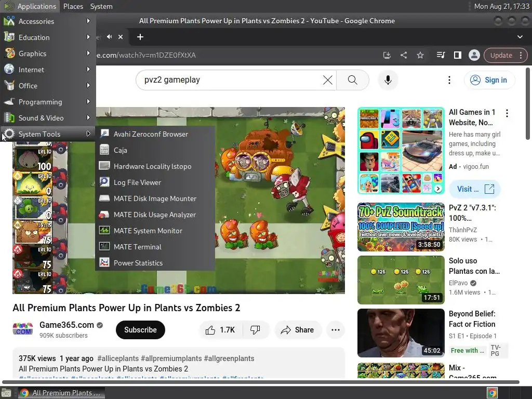The image size is (532, 399).
Task: Open Hardware Locality lstopo
Action: pos(155,166)
